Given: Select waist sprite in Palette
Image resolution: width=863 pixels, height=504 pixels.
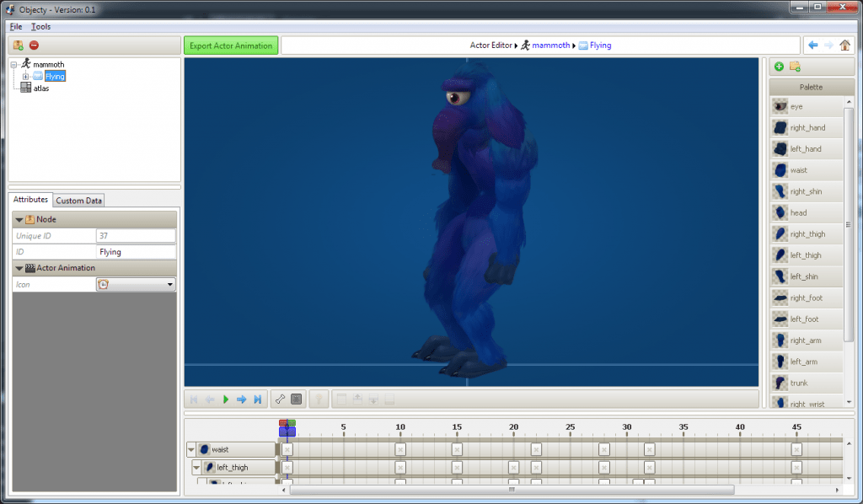Looking at the screenshot, I should (x=807, y=170).
